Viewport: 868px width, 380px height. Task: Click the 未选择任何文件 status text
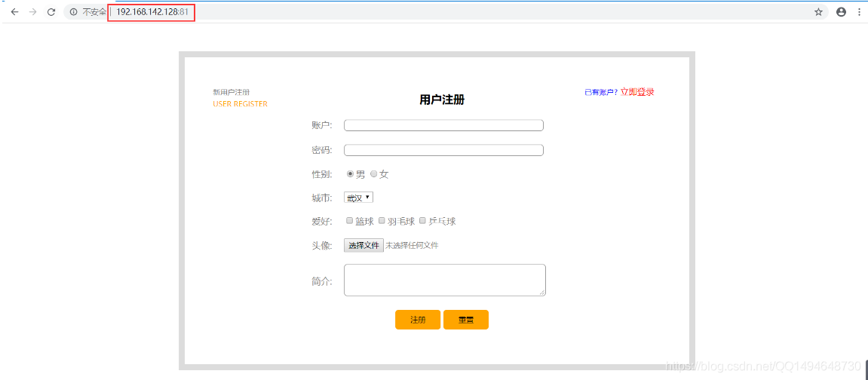pos(412,246)
